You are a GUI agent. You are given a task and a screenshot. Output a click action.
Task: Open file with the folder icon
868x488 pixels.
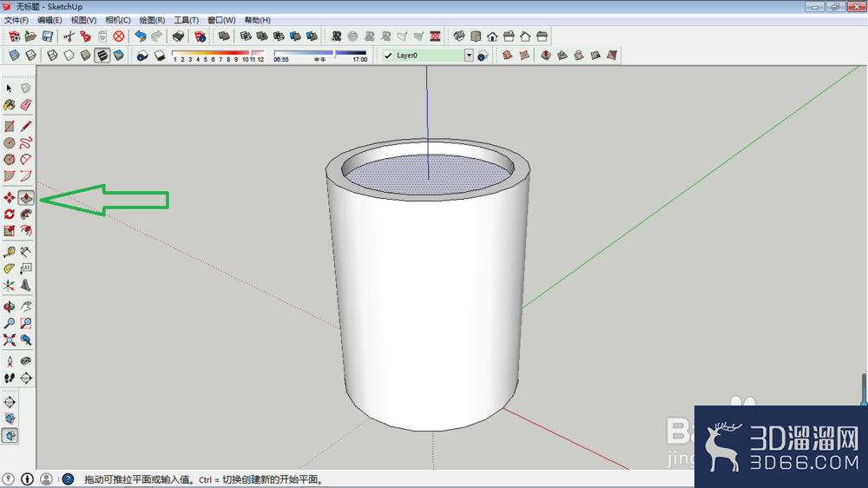coord(31,36)
